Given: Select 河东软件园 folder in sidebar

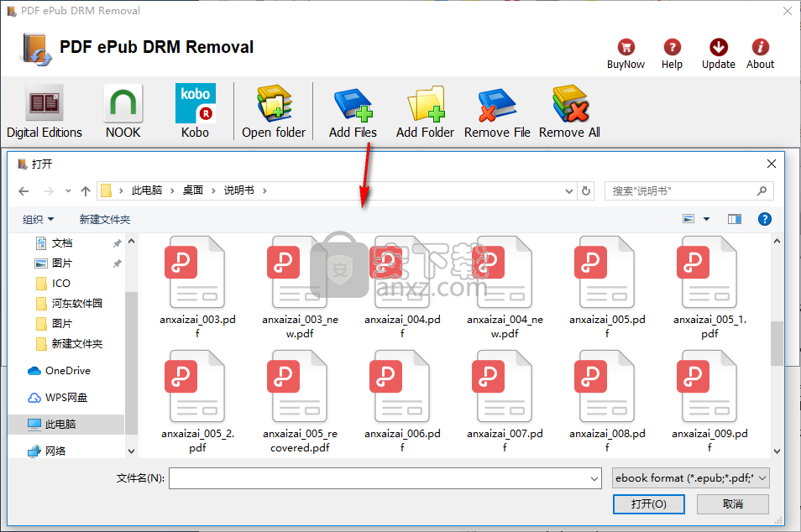Looking at the screenshot, I should pos(76,303).
